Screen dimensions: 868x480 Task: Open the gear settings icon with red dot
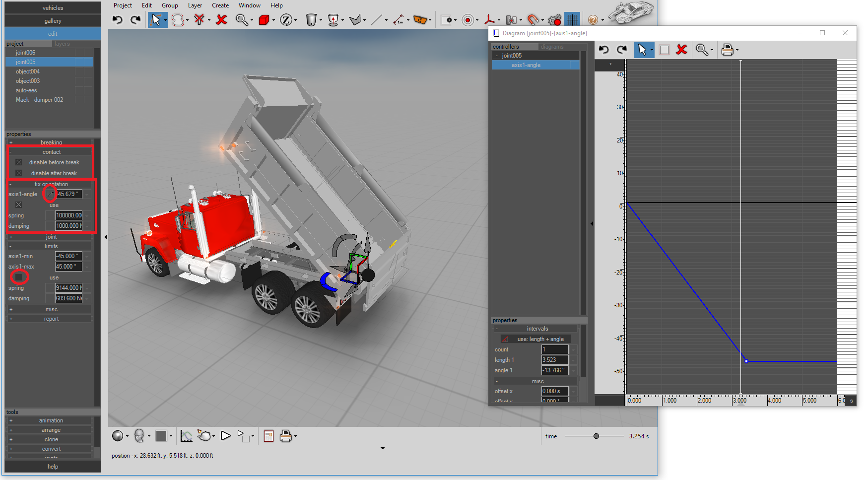(555, 20)
